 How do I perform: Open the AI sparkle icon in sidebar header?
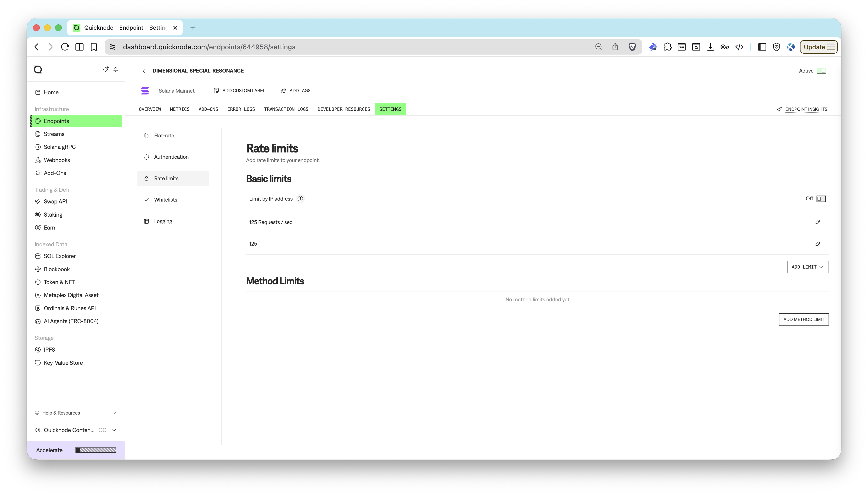[106, 69]
